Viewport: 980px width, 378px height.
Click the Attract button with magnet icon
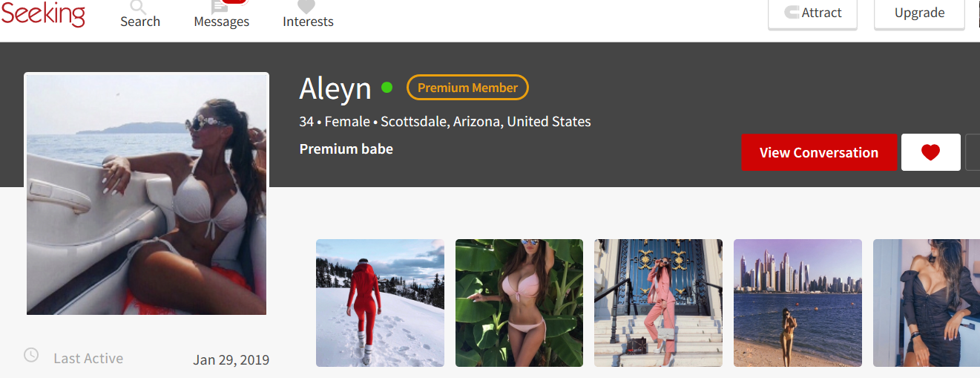point(812,13)
